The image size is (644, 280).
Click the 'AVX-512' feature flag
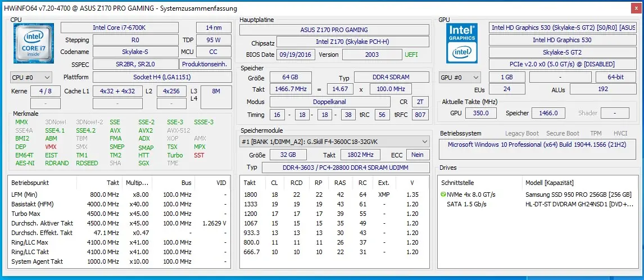pos(178,130)
